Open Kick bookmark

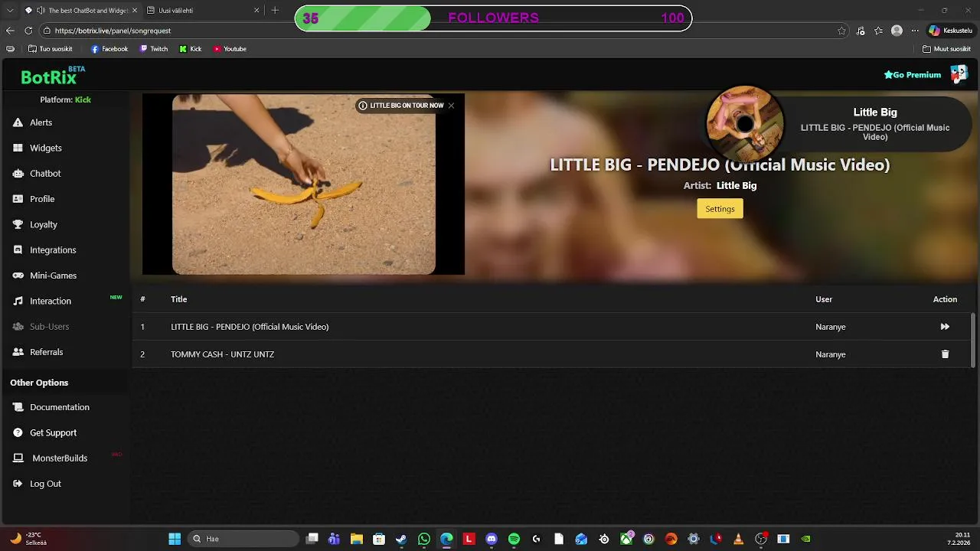pos(191,49)
